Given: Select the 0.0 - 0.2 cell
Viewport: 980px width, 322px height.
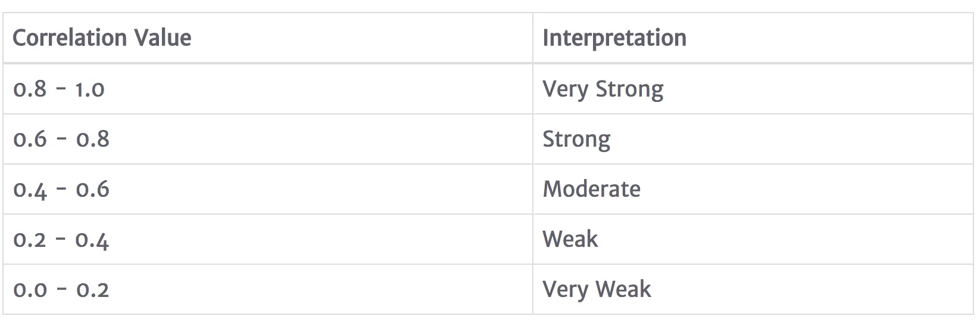Looking at the screenshot, I should pyautogui.click(x=61, y=290).
